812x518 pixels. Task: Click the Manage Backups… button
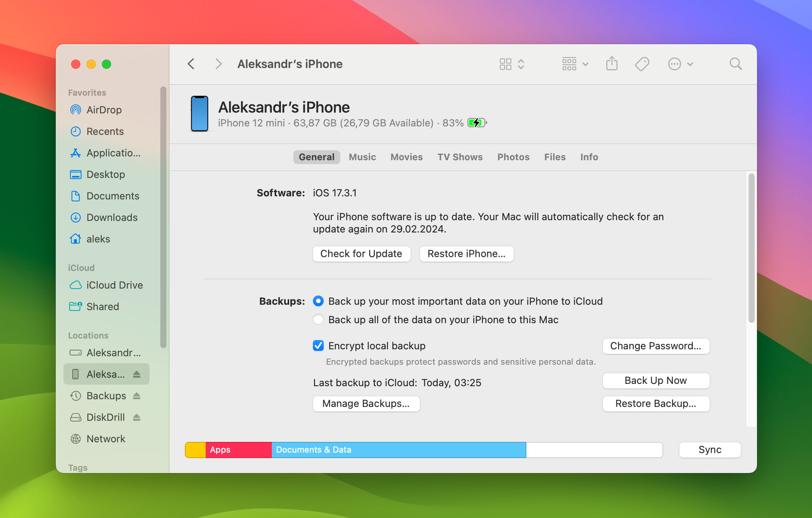tap(366, 404)
